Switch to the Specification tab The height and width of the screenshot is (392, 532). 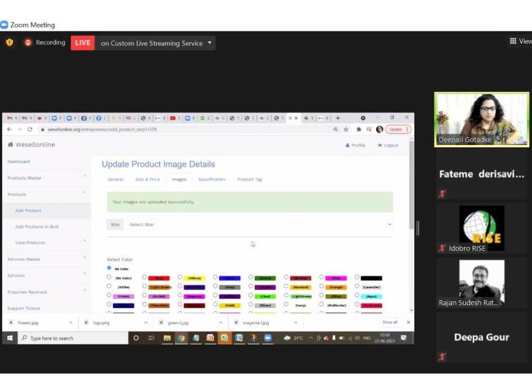[x=212, y=180]
